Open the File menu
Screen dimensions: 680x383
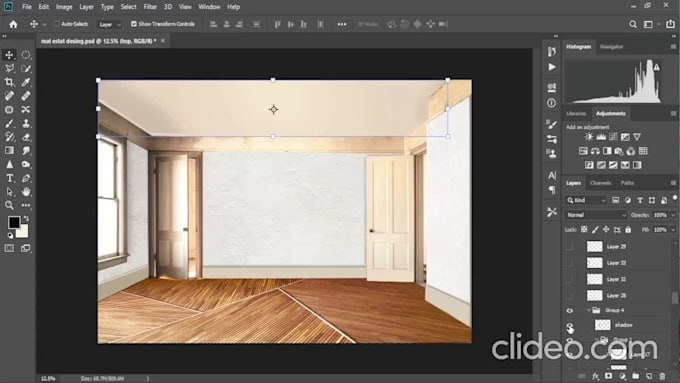point(26,7)
